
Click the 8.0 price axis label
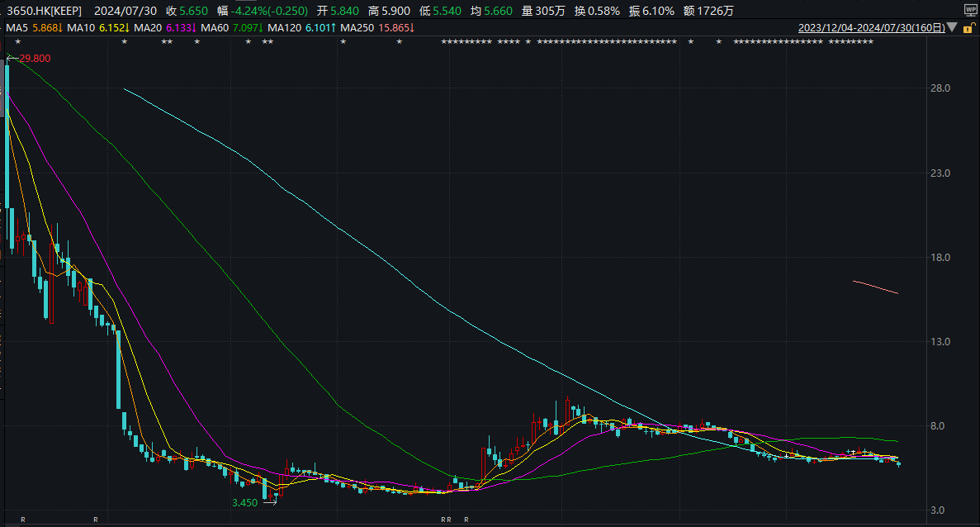tap(938, 426)
